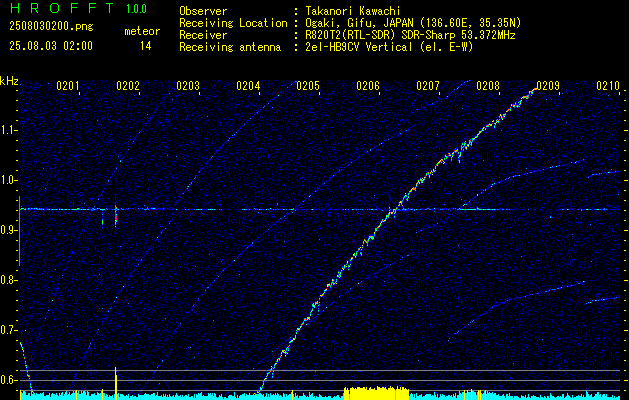Click the 0207 time marker
This screenshot has height=400, width=629.
[x=428, y=85]
